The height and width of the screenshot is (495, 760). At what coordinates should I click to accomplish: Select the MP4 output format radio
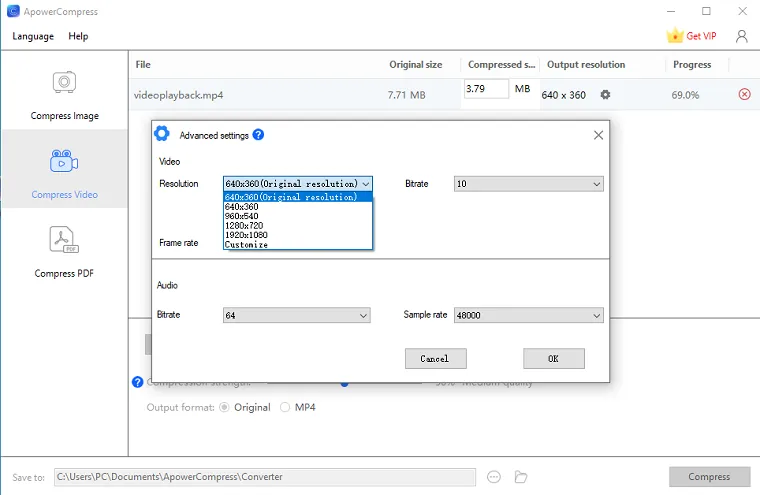(x=285, y=407)
